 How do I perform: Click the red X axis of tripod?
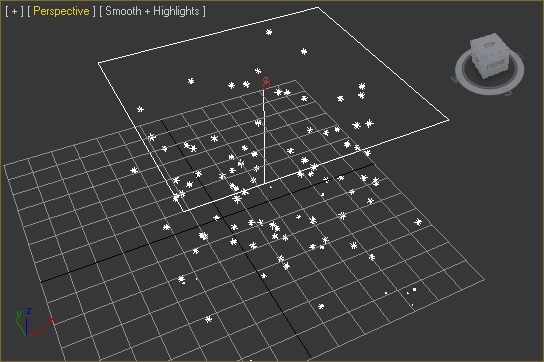37,331
